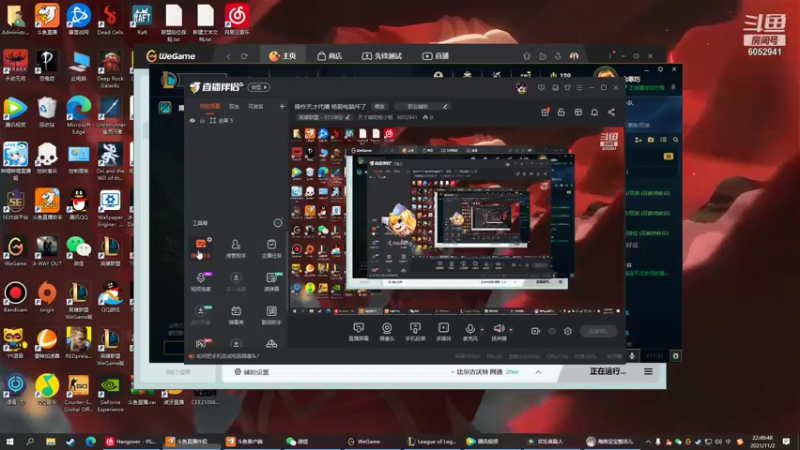800x450 pixels.
Task: Start recording with the camcorder icon
Action: pyautogui.click(x=535, y=331)
